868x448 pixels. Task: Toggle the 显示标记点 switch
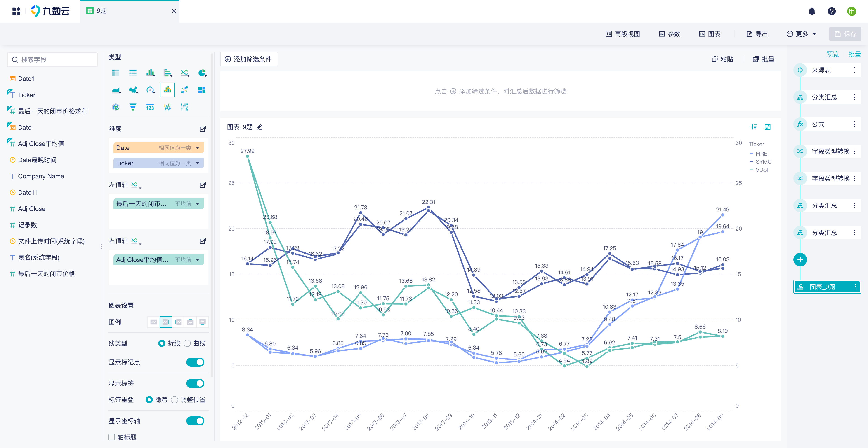(x=195, y=362)
